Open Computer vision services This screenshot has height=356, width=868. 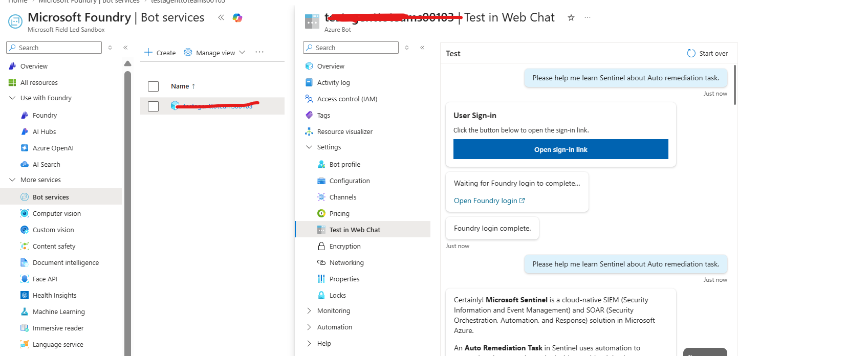pos(56,213)
